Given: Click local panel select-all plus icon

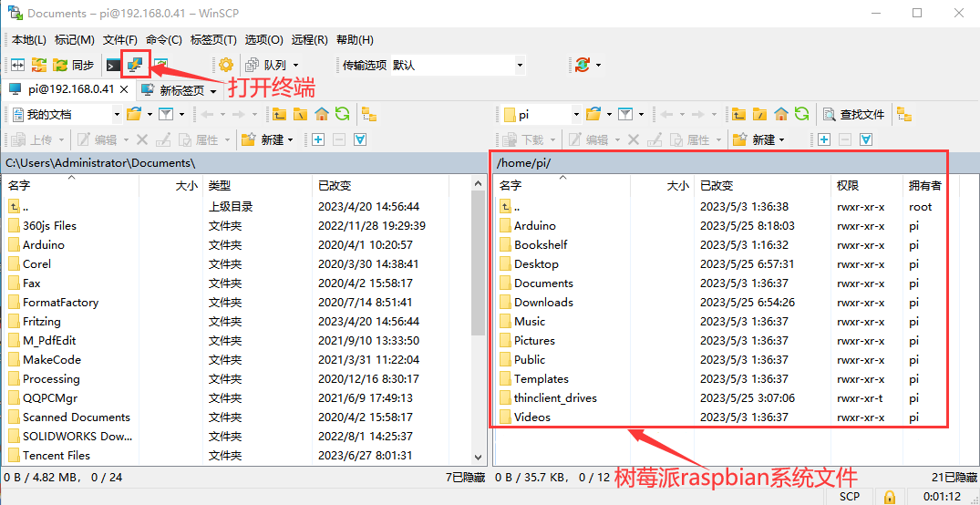Looking at the screenshot, I should pos(318,139).
